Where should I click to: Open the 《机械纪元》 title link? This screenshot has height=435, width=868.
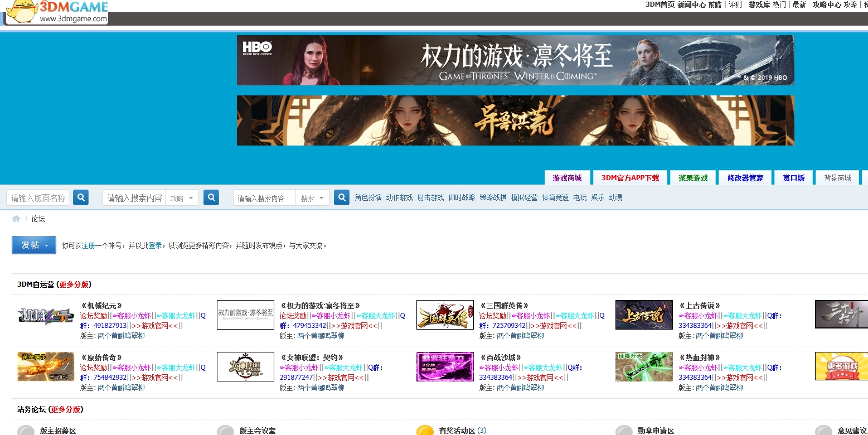click(x=101, y=306)
